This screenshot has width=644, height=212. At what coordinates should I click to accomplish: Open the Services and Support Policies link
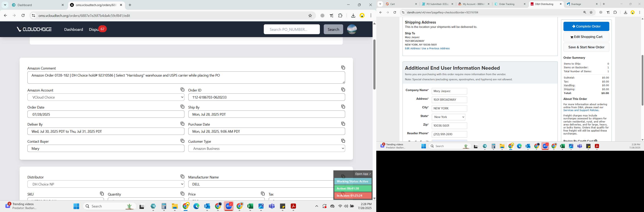581,110
